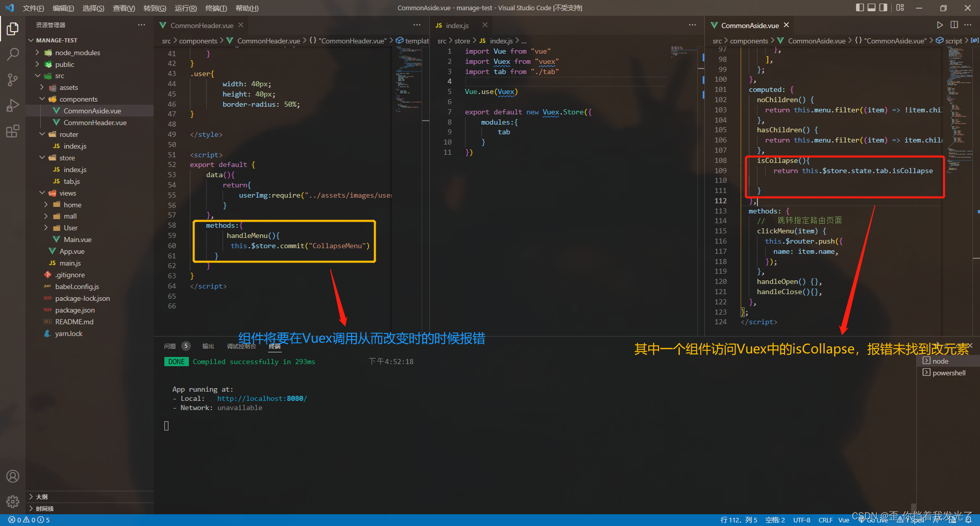Screen dimensions: 980x526
Task: Open babel.config.js in explorer
Action: [x=77, y=286]
